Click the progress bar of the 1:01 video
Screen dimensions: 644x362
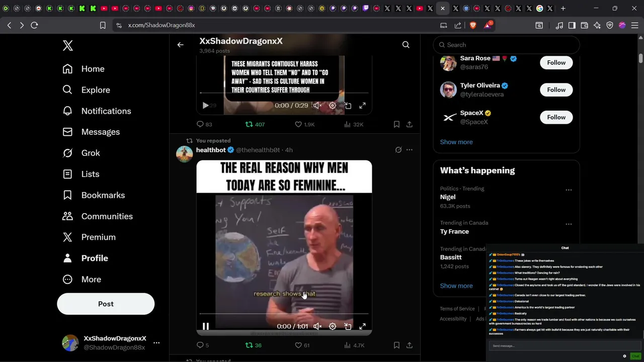(284, 314)
